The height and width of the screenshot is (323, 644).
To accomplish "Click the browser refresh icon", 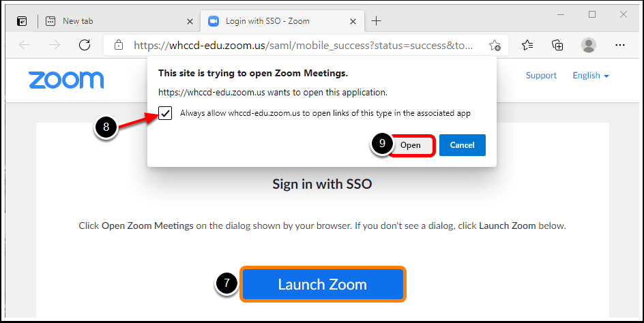I will [85, 45].
